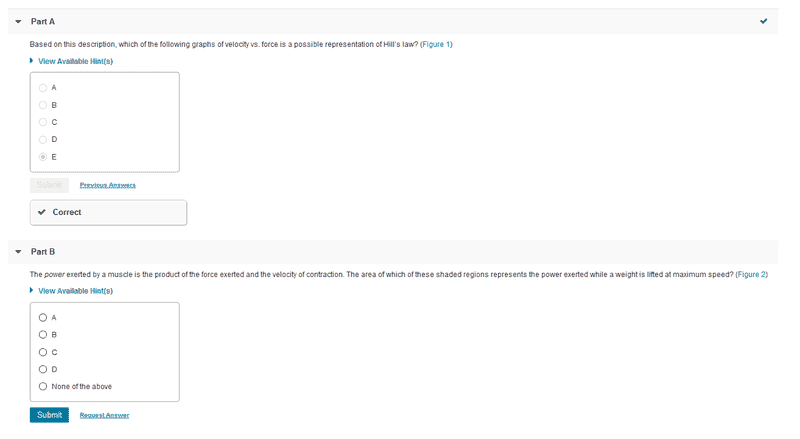Click the Part A completion checkmark icon
Screen dimensions: 800x439
click(764, 21)
